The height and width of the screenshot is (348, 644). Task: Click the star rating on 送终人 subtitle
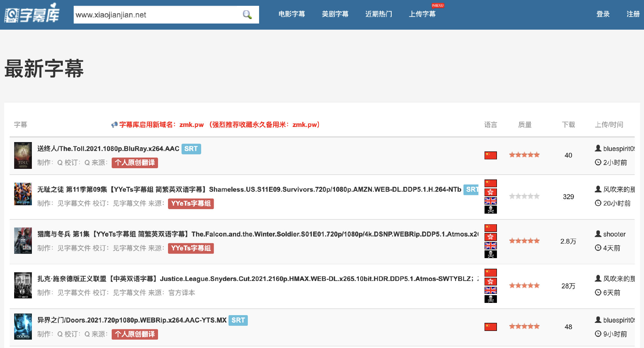tap(524, 155)
